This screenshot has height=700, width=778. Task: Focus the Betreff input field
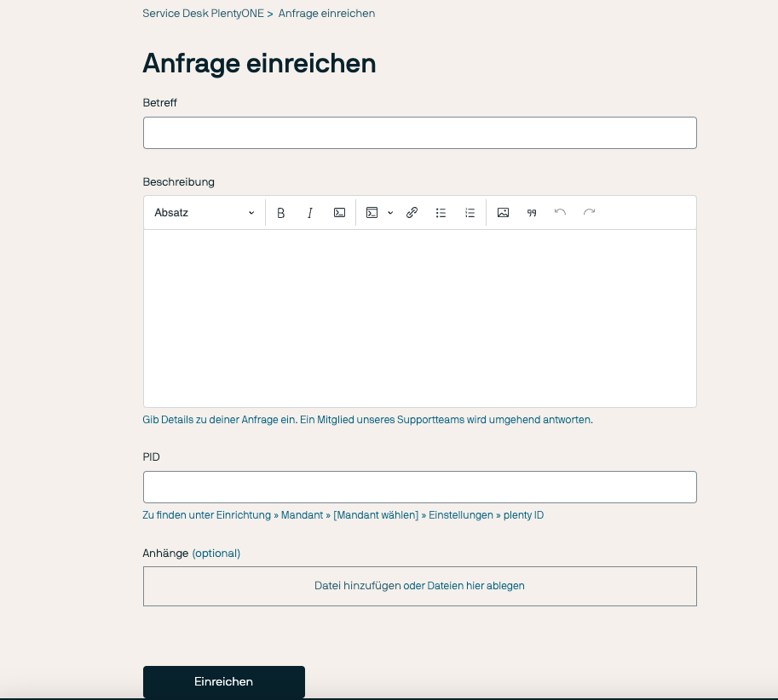point(419,133)
